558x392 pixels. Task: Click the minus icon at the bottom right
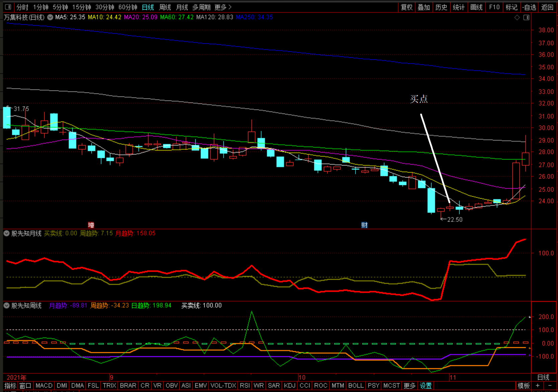[550, 386]
